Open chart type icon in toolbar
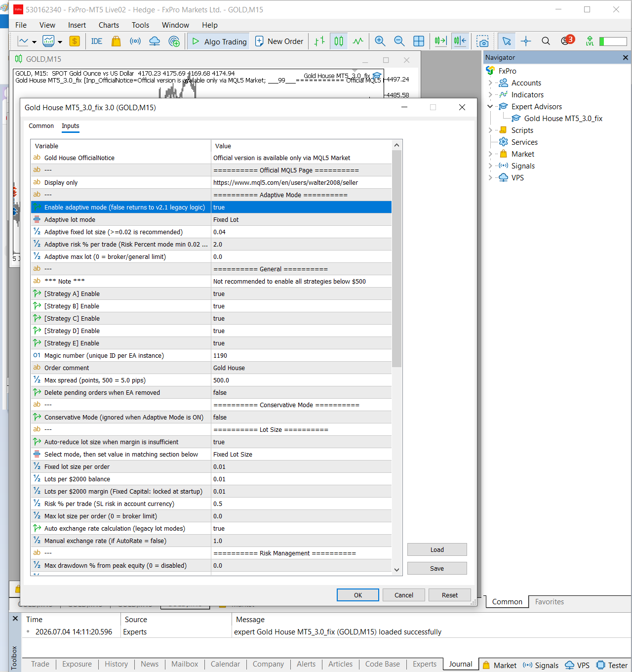Screen dimensions: 632x672 (23, 42)
